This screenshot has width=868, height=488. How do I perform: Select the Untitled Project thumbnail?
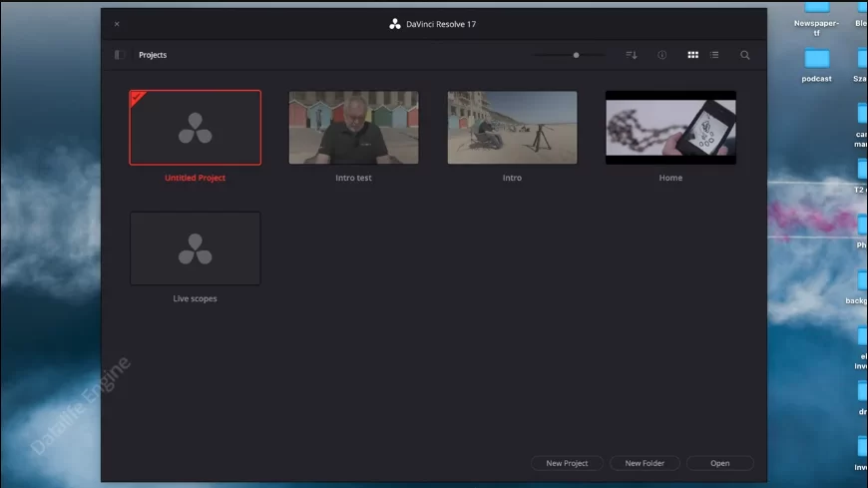[x=195, y=128]
